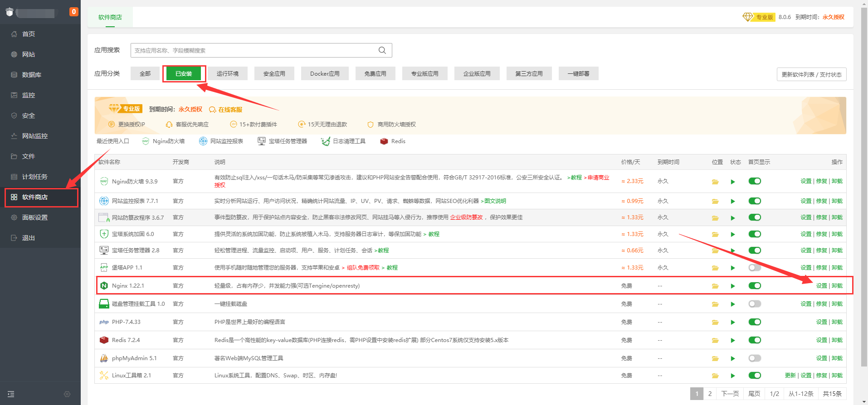Open folder location for Linux工具箱 2.1

pyautogui.click(x=715, y=376)
